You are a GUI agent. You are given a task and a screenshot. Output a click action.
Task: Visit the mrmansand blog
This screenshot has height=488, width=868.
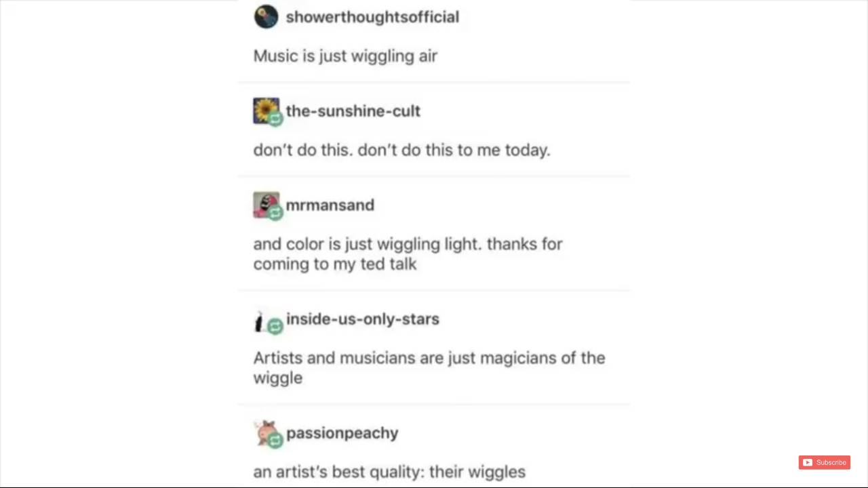pyautogui.click(x=330, y=205)
